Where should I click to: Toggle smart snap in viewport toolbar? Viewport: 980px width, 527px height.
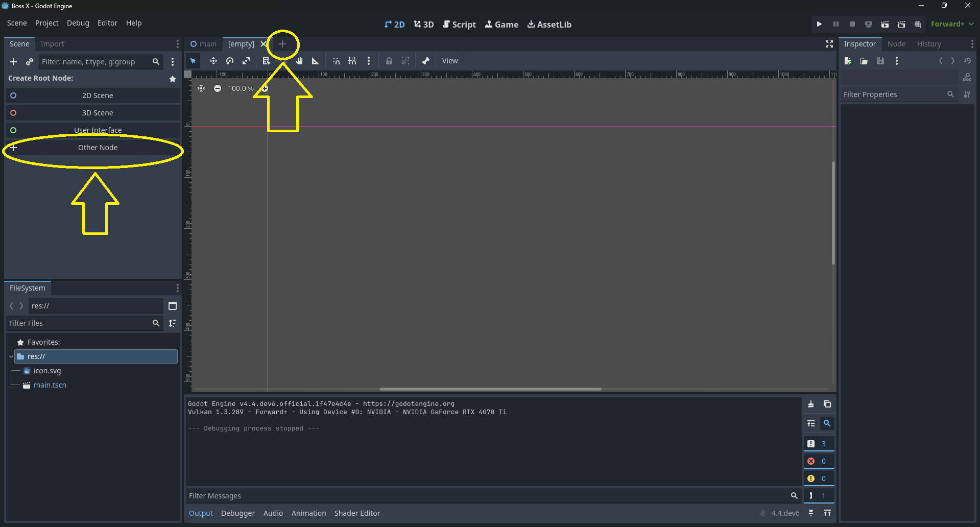pyautogui.click(x=336, y=61)
